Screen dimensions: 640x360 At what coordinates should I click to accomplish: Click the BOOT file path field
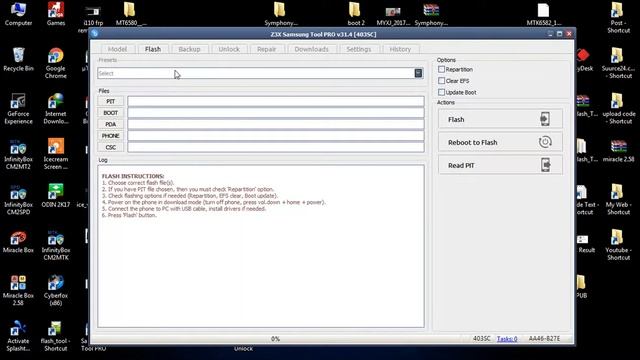click(276, 113)
